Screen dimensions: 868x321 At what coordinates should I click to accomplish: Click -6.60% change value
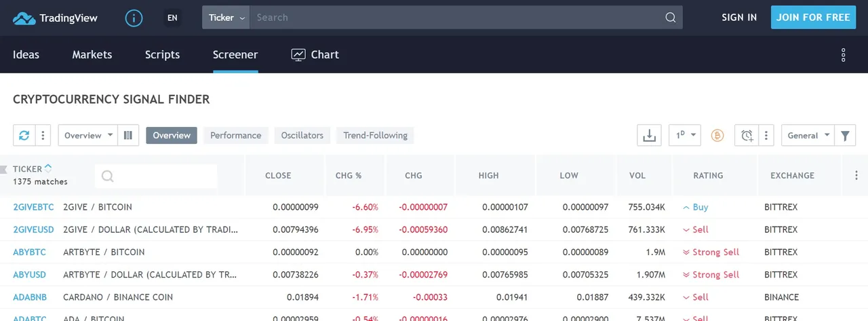click(x=365, y=207)
